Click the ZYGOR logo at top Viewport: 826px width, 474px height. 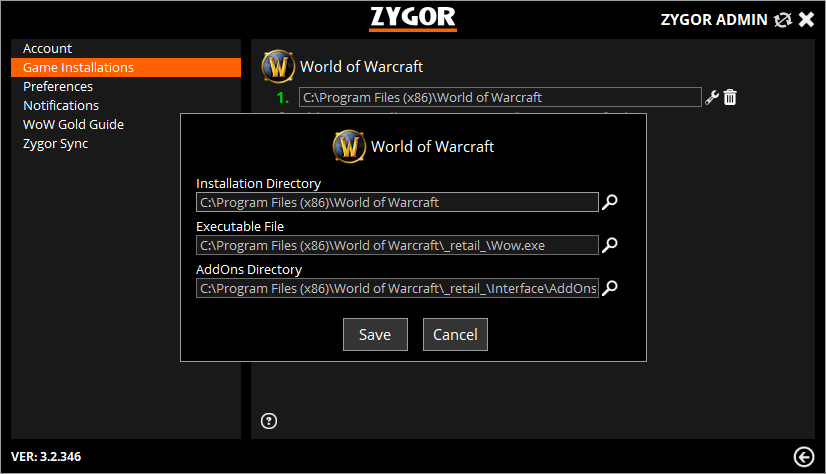[413, 18]
